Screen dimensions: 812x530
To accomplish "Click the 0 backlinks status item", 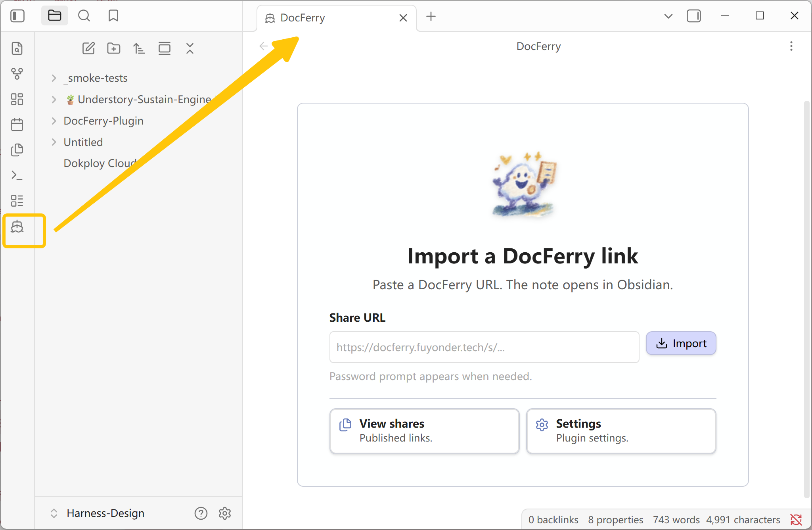I will 553,520.
